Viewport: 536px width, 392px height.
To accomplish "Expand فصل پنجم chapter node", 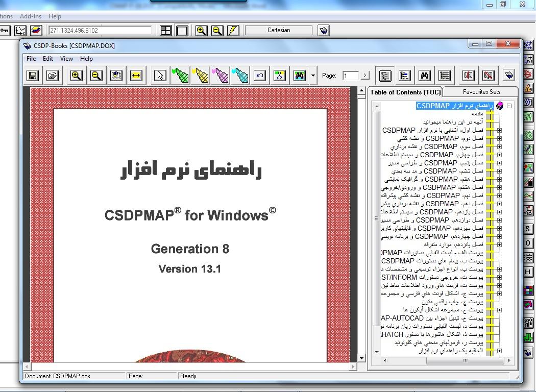I will 499,163.
